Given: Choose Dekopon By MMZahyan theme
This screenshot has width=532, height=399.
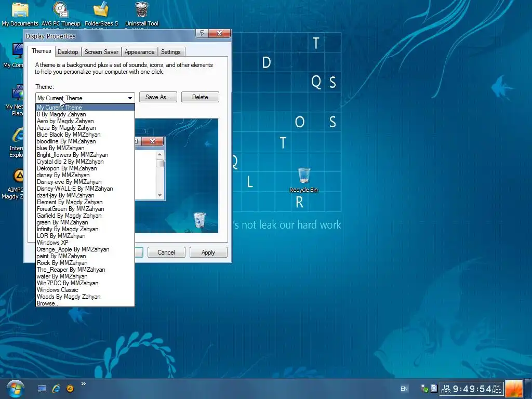Looking at the screenshot, I should coord(85,168).
